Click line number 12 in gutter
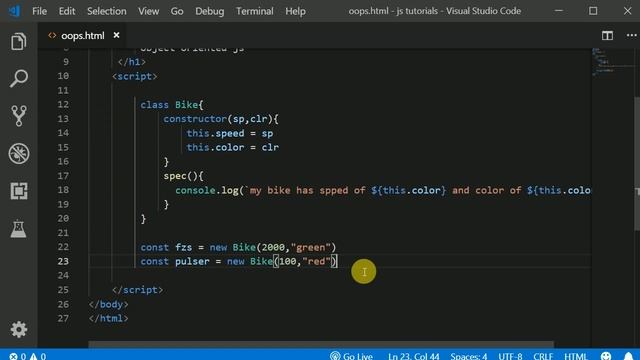This screenshot has height=360, width=640. pyautogui.click(x=63, y=104)
